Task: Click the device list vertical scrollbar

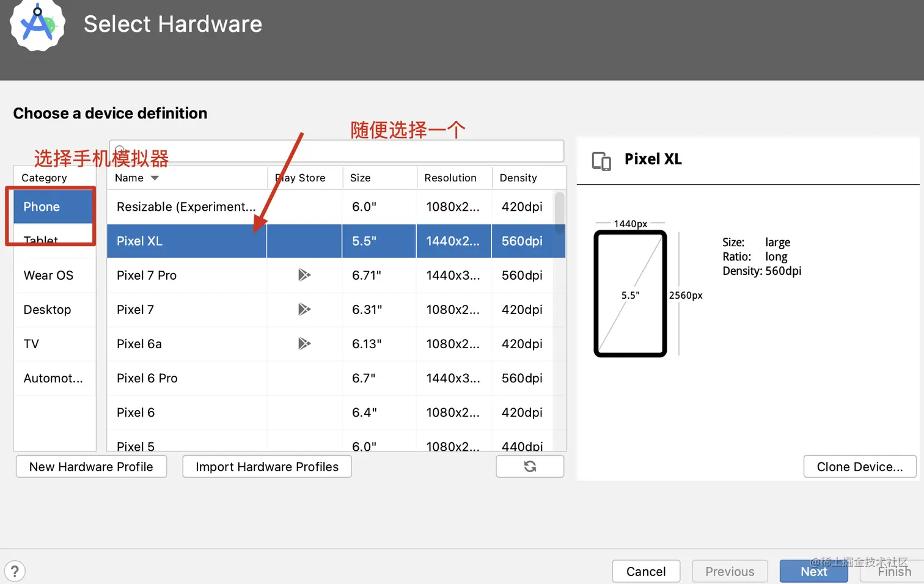Action: 559,212
